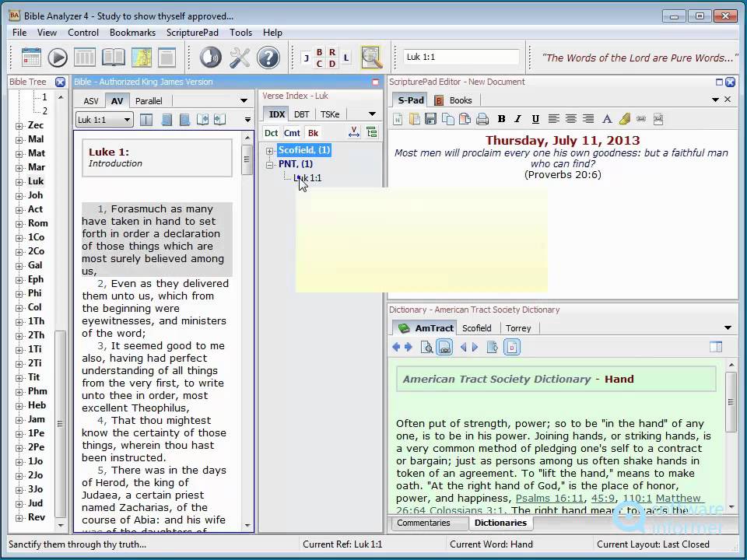Align text left in ScripturePad

tap(553, 119)
